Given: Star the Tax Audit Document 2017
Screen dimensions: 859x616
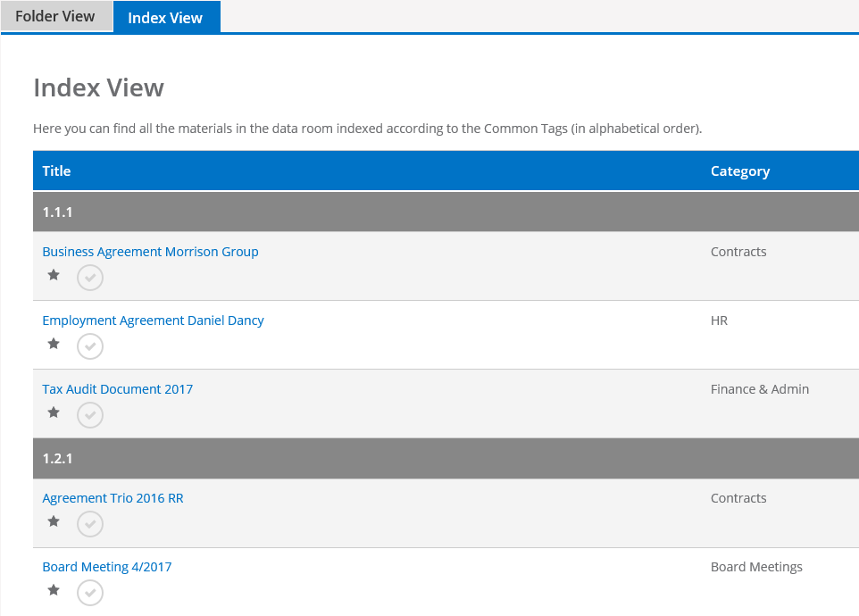Looking at the screenshot, I should point(53,412).
